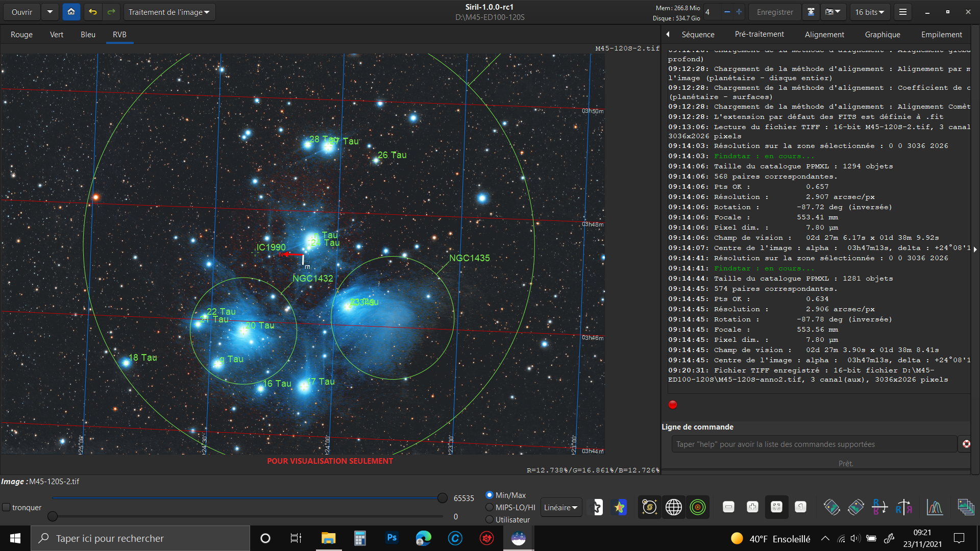Select the MIPS-LO/HI radio option
Image resolution: width=980 pixels, height=551 pixels.
[x=489, y=507]
